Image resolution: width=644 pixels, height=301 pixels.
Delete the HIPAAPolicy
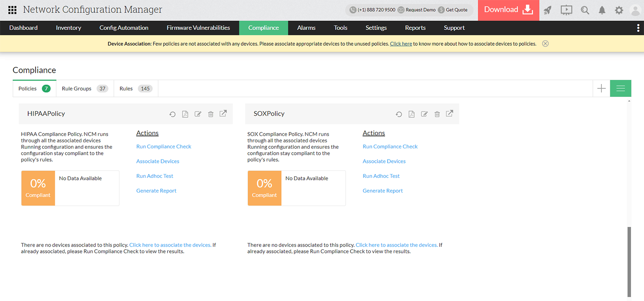tap(211, 114)
